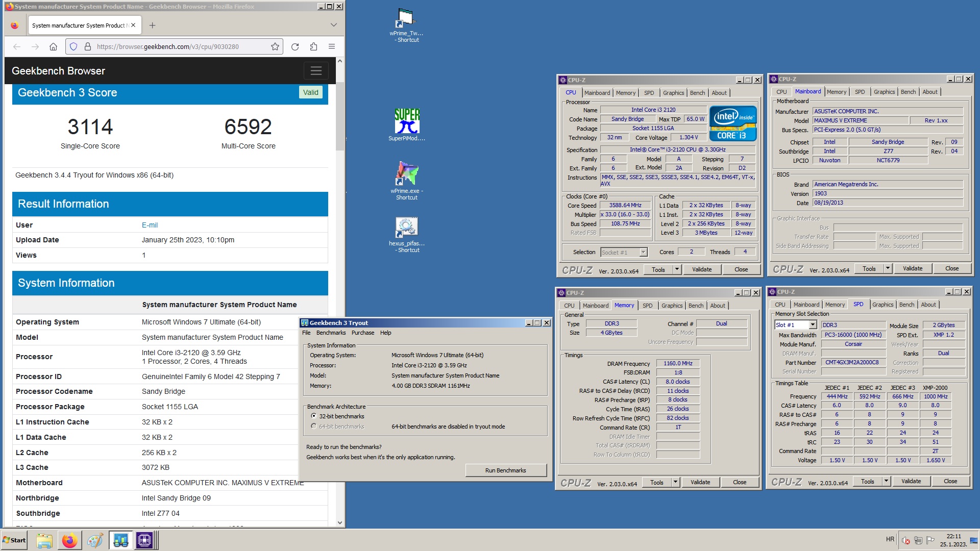Expand Tools dropdown in SPD tab window
The height and width of the screenshot is (551, 980).
886,481
